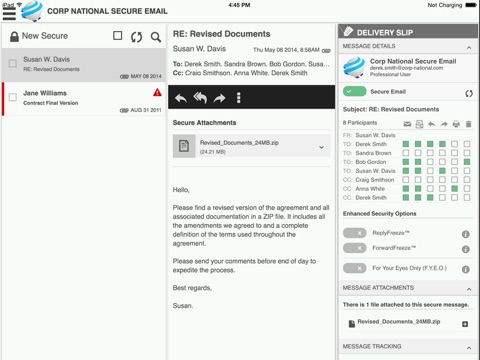Show info about ReplyFreeze
480x360 pixels.
coord(466,234)
